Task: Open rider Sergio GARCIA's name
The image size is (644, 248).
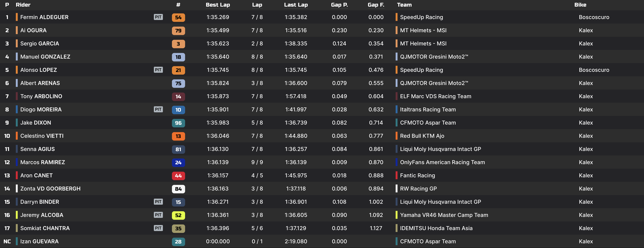Action: [x=40, y=44]
